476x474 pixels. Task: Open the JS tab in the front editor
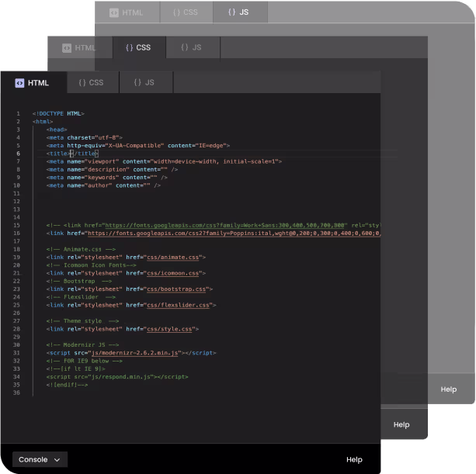point(146,82)
